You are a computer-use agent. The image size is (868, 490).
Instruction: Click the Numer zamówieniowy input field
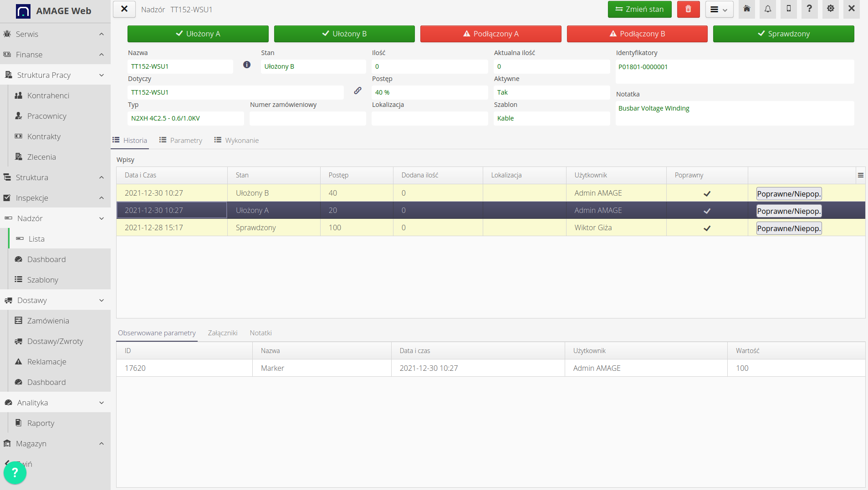coord(307,118)
